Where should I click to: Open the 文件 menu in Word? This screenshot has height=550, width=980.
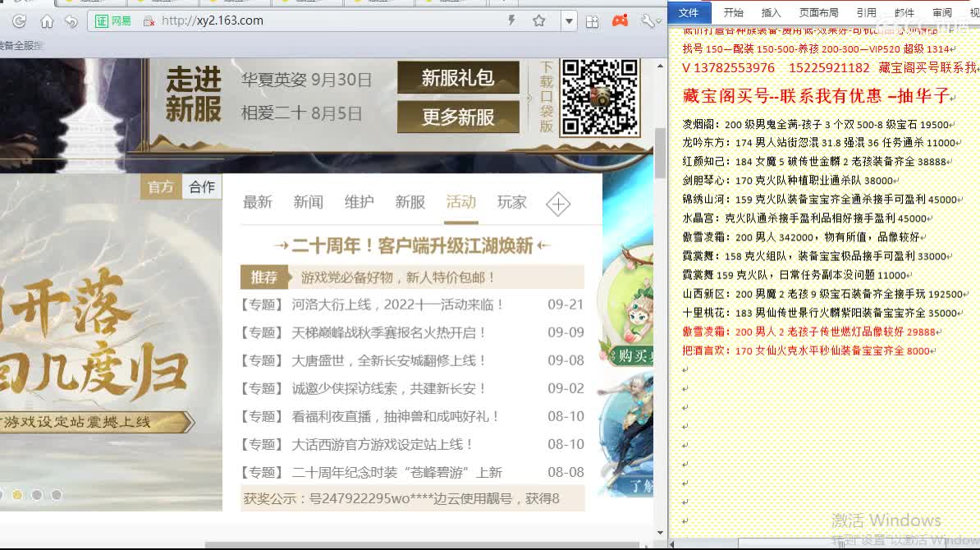[689, 12]
